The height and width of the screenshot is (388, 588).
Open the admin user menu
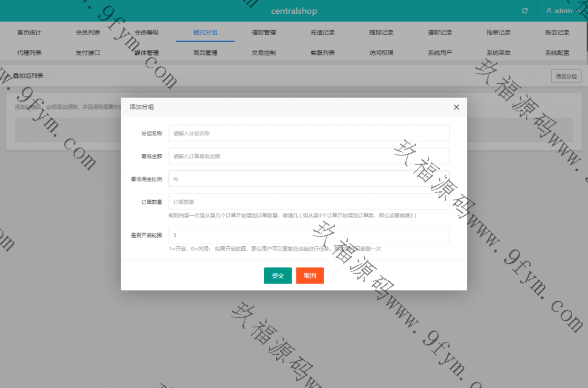coord(559,11)
